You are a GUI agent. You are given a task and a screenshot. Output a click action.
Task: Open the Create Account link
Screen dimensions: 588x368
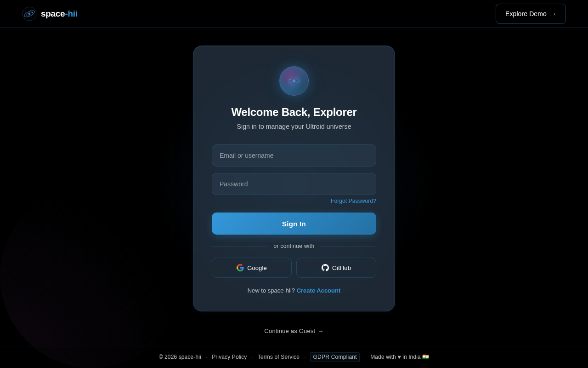(318, 291)
